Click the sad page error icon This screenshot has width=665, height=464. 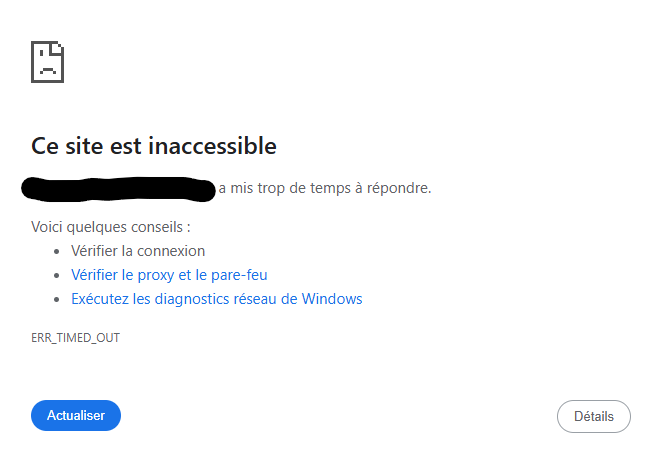coord(49,61)
